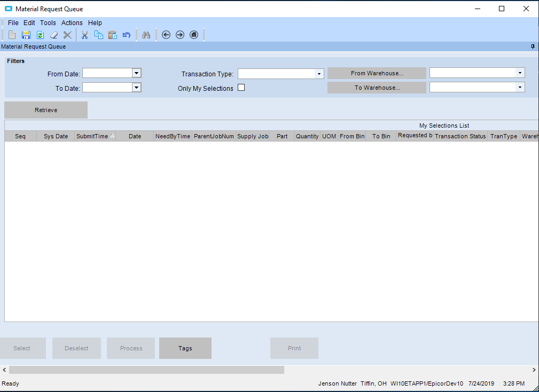
Task: Click the Delete X toolbar icon
Action: click(67, 35)
